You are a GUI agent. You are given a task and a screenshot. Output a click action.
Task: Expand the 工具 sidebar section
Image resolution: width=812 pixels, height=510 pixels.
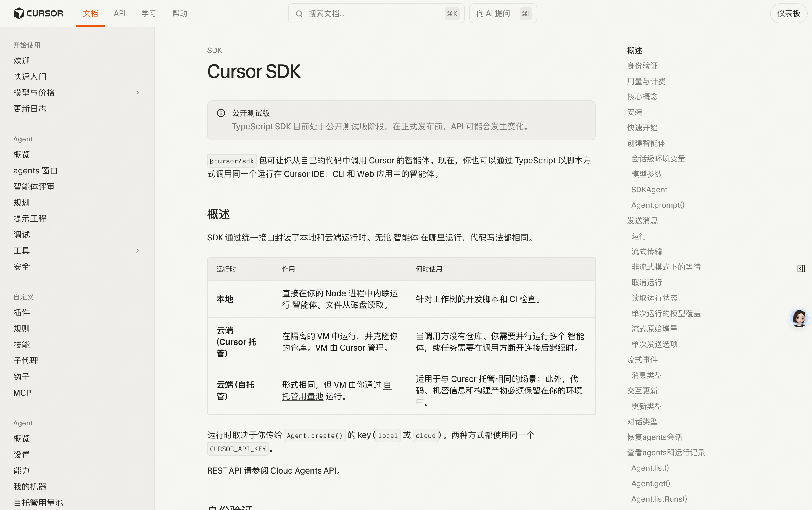(x=137, y=251)
